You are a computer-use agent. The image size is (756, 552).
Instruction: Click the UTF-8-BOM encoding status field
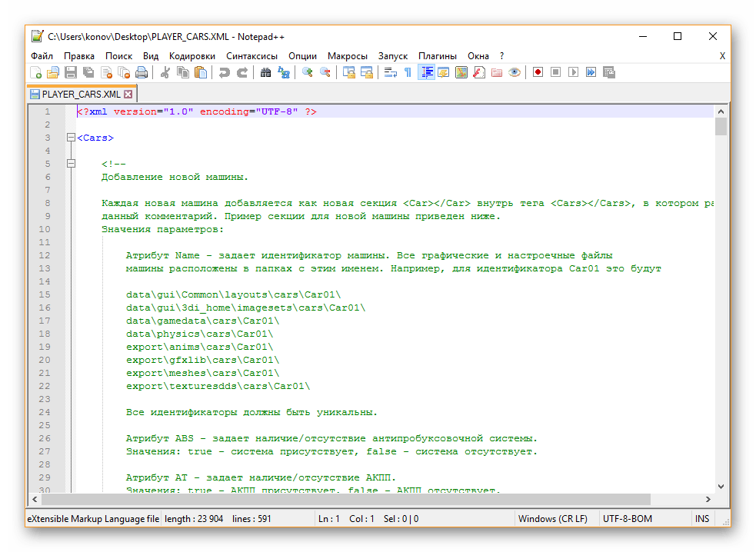click(628, 519)
